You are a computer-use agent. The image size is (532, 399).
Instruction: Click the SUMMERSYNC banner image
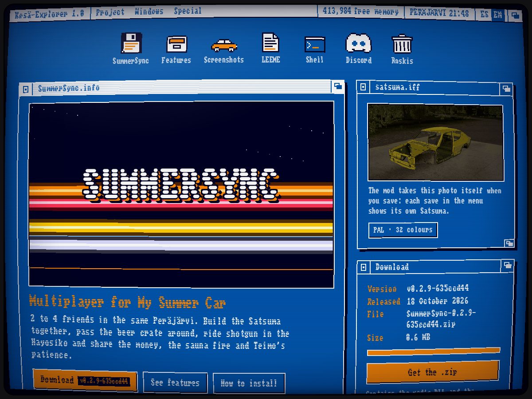coord(181,194)
